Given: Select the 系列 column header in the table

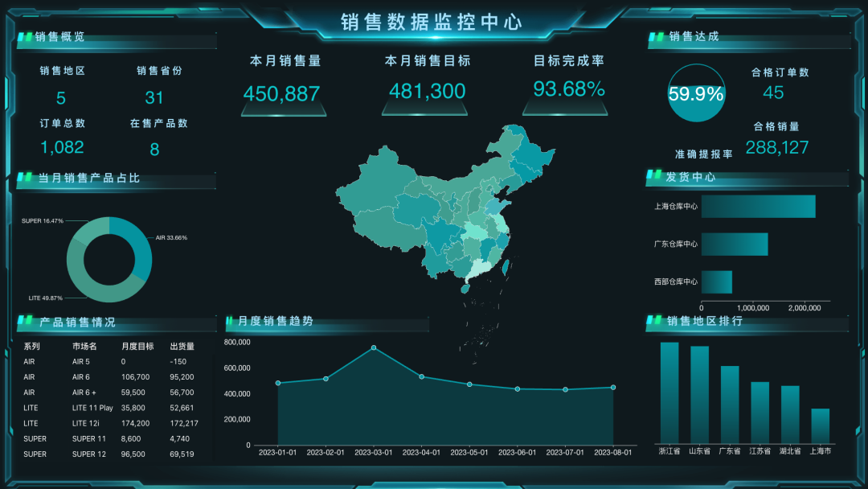Looking at the screenshot, I should [x=33, y=346].
